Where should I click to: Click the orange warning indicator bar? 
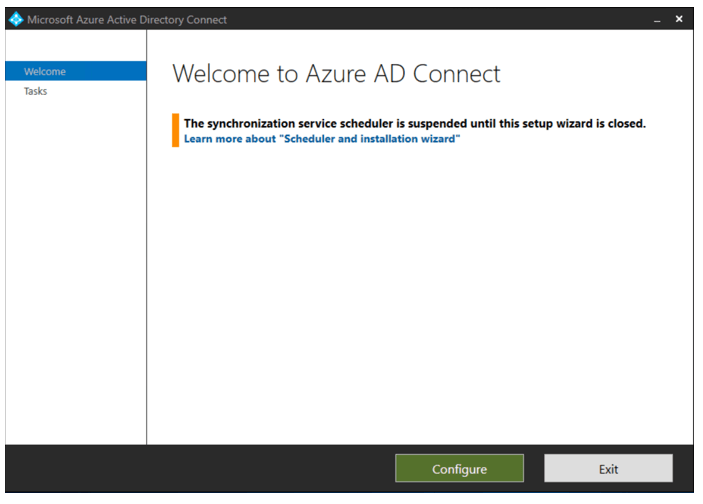[175, 130]
